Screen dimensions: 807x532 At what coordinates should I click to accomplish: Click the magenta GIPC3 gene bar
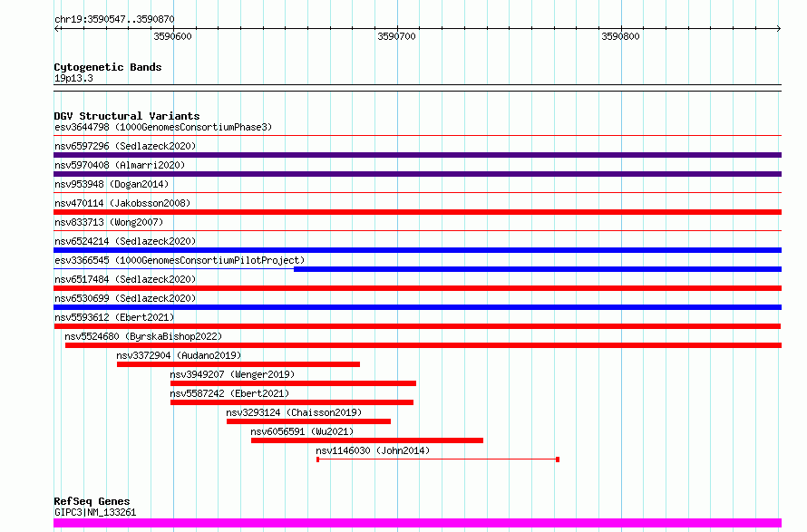pos(417,523)
